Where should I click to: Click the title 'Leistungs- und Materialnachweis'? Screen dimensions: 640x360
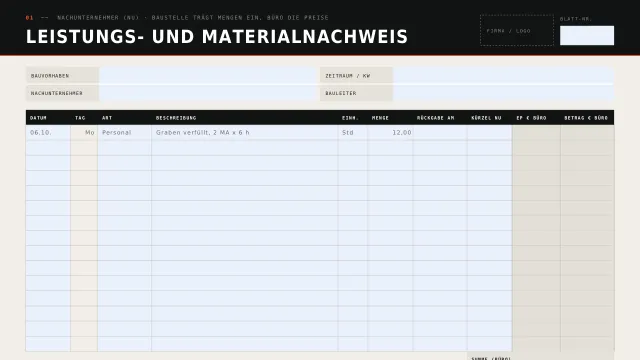coord(217,37)
